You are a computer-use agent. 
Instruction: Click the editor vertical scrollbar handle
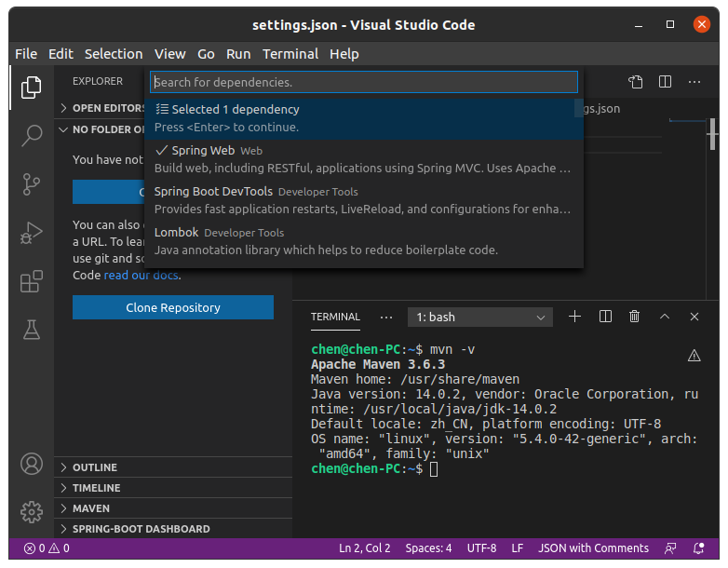coord(713,134)
